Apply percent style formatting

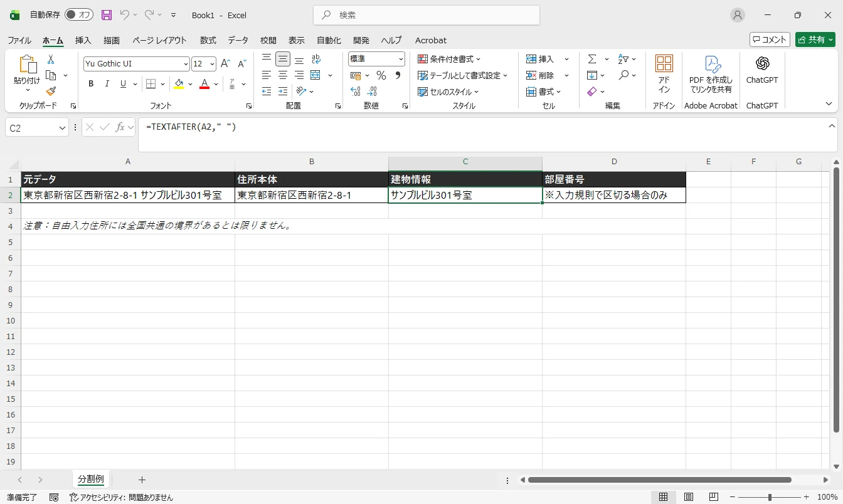pyautogui.click(x=381, y=75)
